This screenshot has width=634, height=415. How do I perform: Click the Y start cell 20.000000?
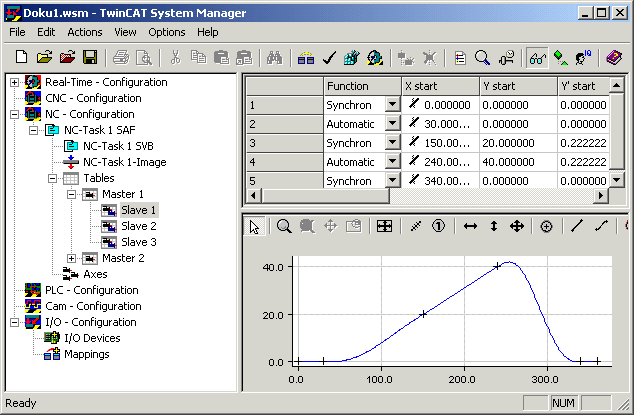[x=518, y=143]
